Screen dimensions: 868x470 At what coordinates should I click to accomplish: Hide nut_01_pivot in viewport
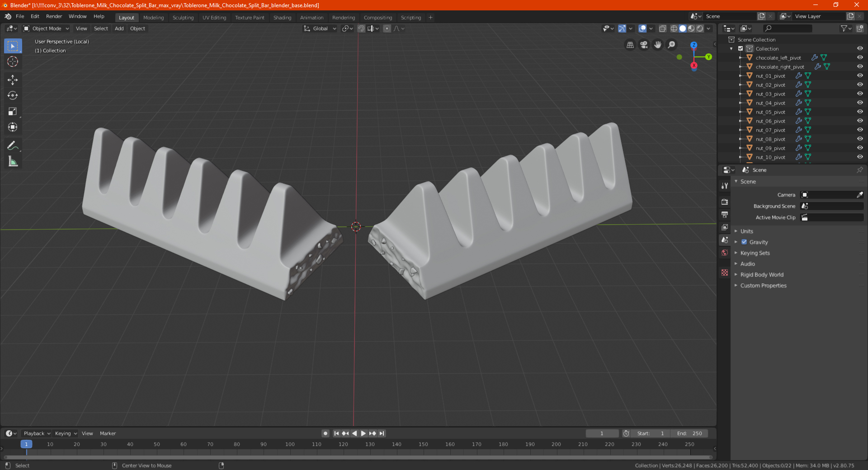860,76
